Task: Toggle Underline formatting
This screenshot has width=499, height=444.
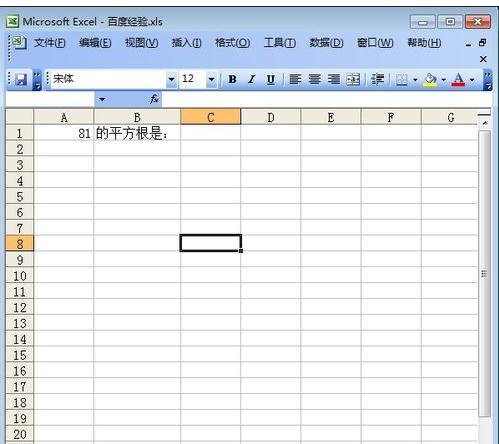Action: tap(271, 79)
